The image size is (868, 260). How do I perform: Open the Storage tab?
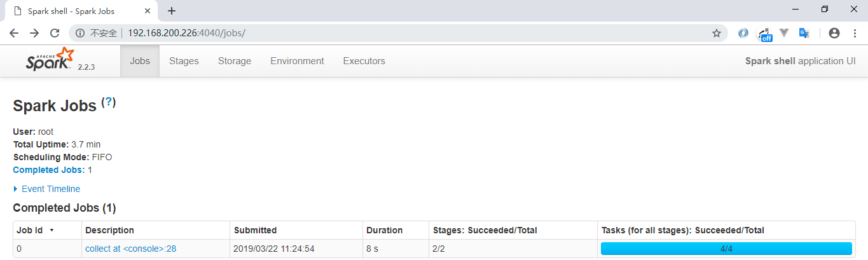[235, 61]
